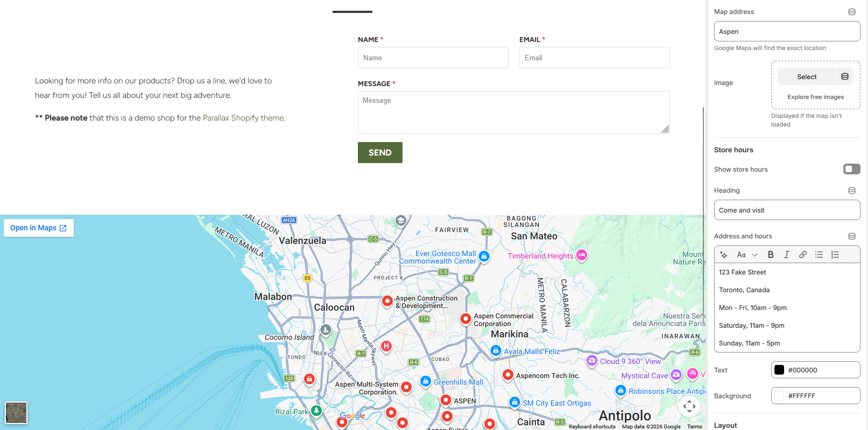868x430 pixels.
Task: Click the Name input field
Action: point(433,58)
